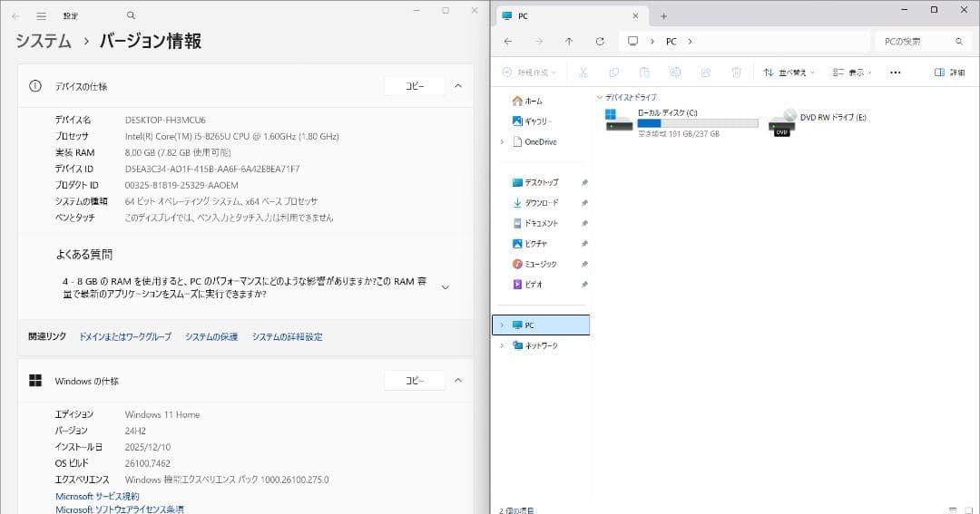Expand chevron after PC in address bar

[690, 42]
